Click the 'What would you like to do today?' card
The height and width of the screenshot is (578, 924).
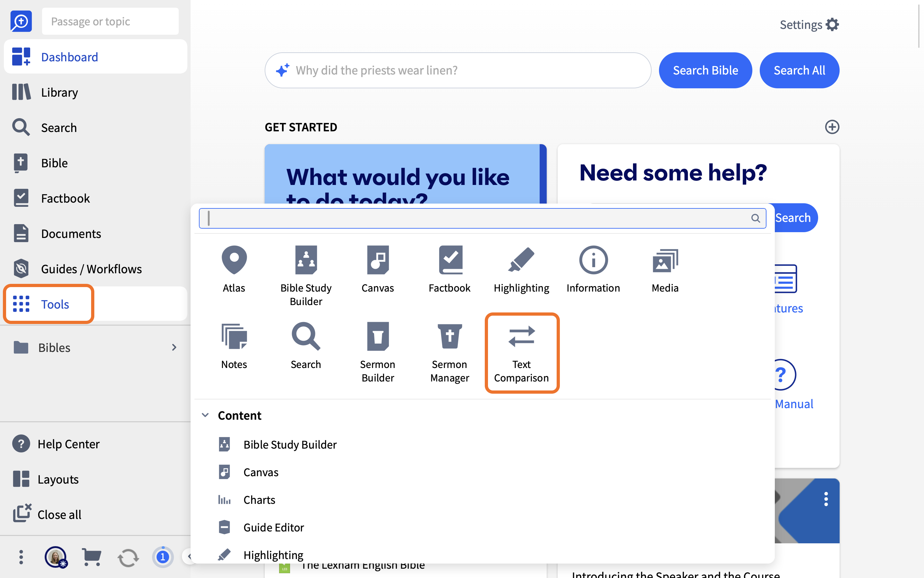pos(405,174)
